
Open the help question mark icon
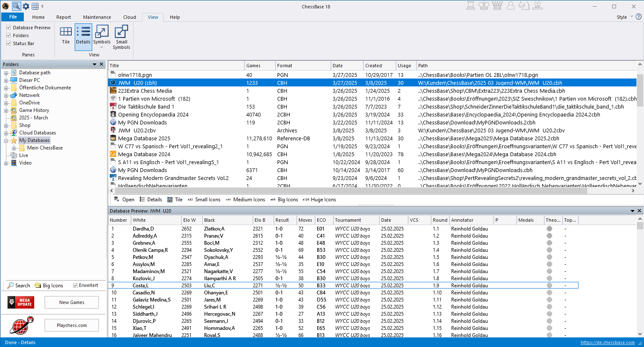pos(639,17)
